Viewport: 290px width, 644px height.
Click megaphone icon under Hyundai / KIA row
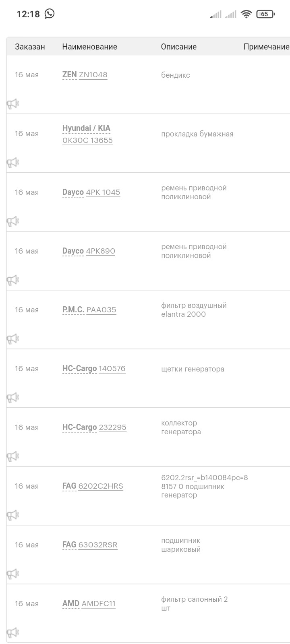coord(13,163)
